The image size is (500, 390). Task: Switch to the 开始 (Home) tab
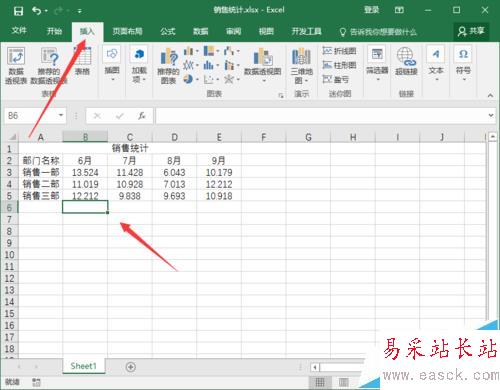point(54,31)
